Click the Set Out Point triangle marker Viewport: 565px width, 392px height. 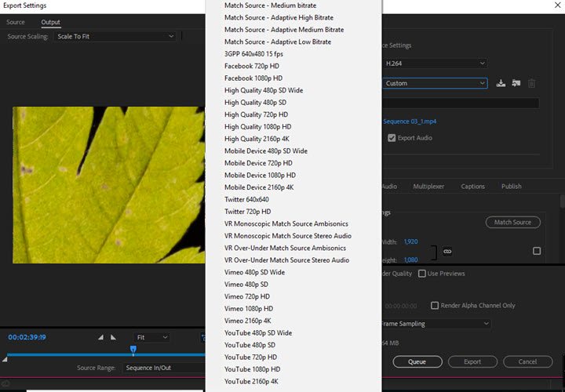tap(113, 337)
